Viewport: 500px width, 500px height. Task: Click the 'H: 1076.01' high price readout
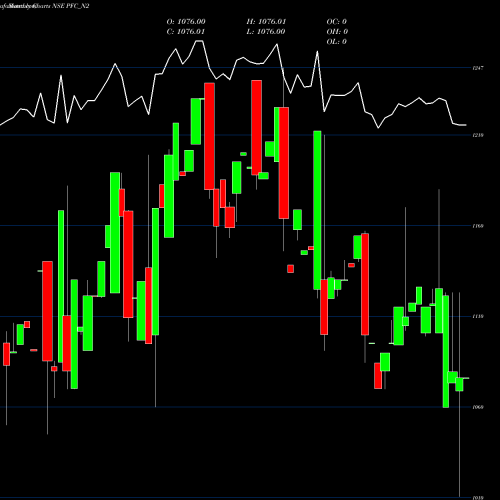[x=266, y=22]
